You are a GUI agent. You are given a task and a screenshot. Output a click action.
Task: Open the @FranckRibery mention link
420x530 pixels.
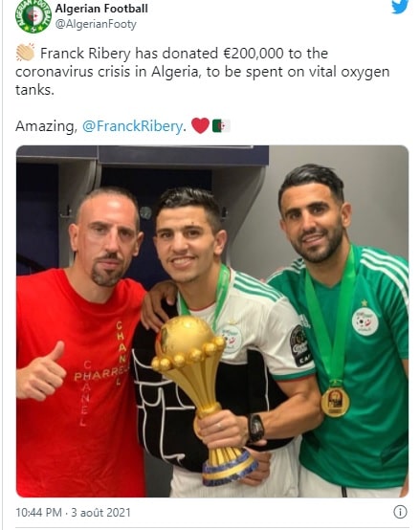point(132,126)
